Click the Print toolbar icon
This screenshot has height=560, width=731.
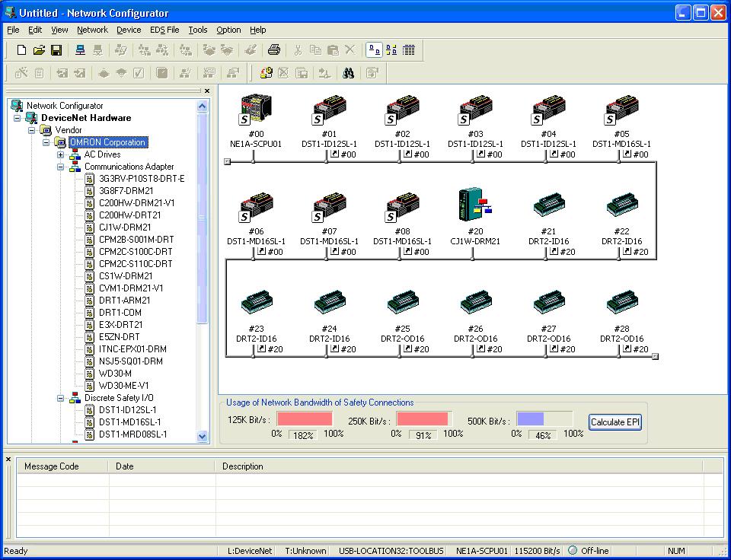274,50
